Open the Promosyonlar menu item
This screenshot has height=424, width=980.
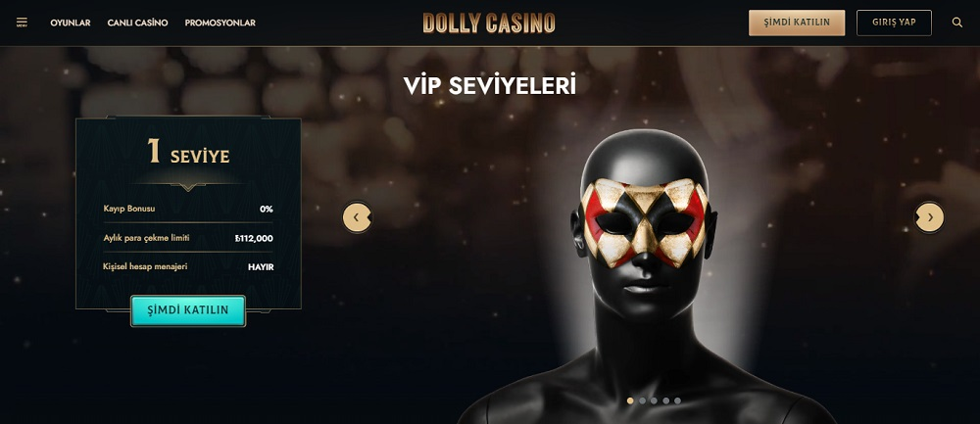(220, 23)
